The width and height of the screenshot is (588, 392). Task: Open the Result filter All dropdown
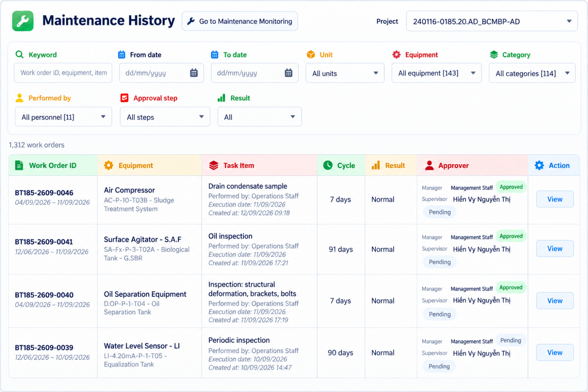point(260,117)
